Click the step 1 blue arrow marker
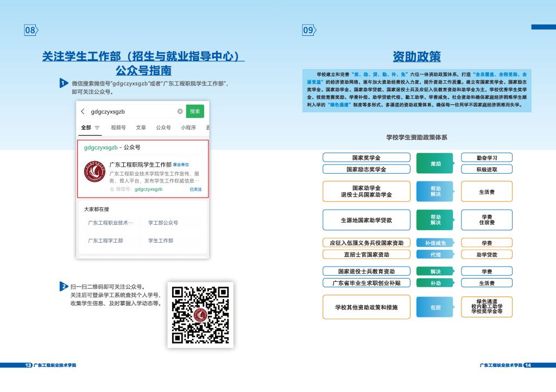556x392 pixels. point(64,83)
